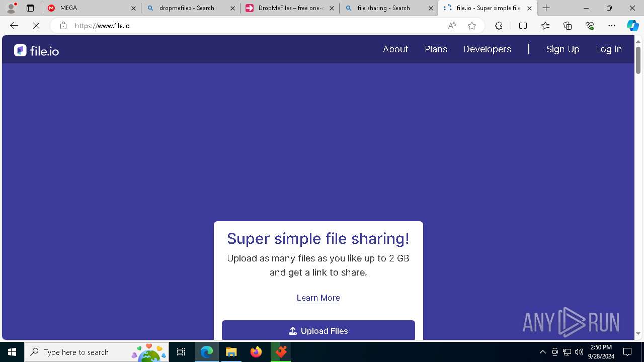Toggle split screen icon
The height and width of the screenshot is (362, 644).
pos(523,26)
